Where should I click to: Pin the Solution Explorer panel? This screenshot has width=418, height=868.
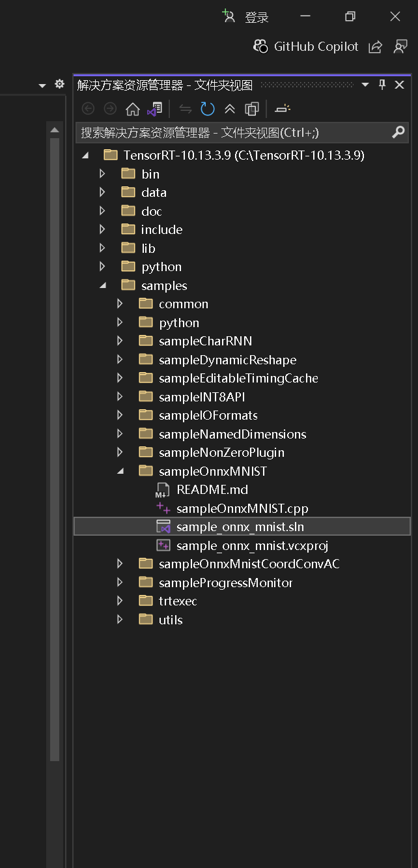pyautogui.click(x=382, y=85)
